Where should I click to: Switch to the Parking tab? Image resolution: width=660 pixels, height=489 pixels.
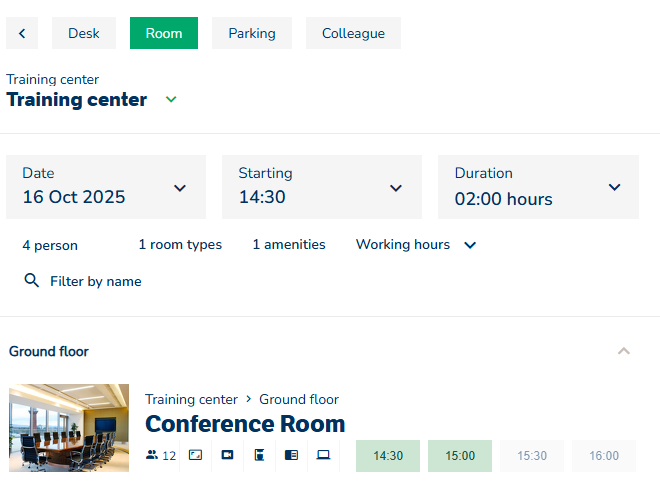[252, 33]
